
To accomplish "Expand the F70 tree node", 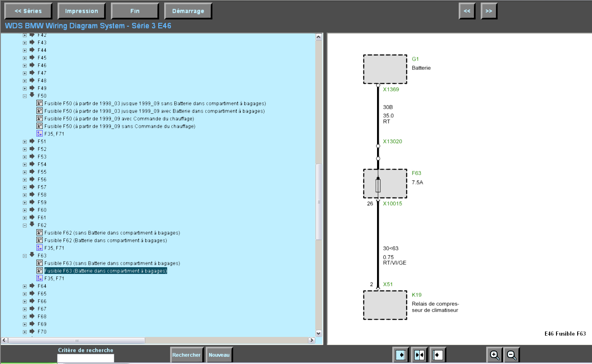I will (25, 332).
